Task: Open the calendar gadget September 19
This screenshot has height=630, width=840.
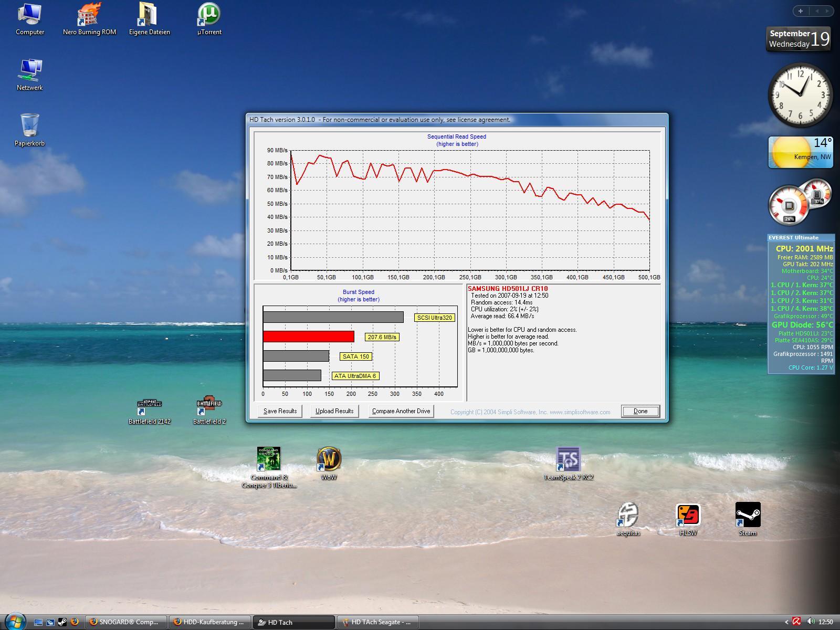Action: pos(799,39)
